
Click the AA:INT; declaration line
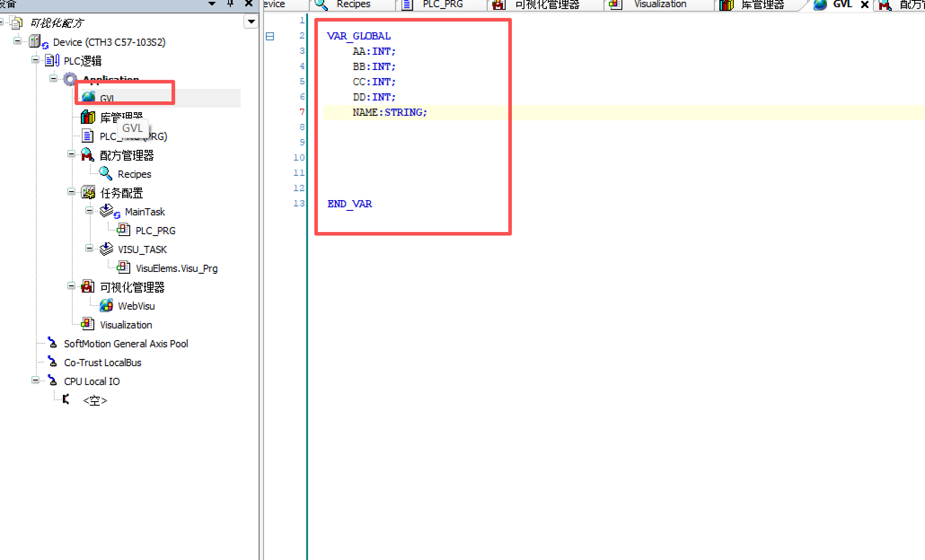[374, 51]
